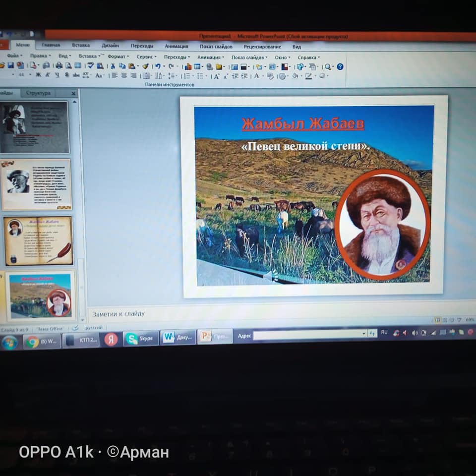Toggle bold formatting (Ж) button
The image size is (476, 476).
coord(38,75)
